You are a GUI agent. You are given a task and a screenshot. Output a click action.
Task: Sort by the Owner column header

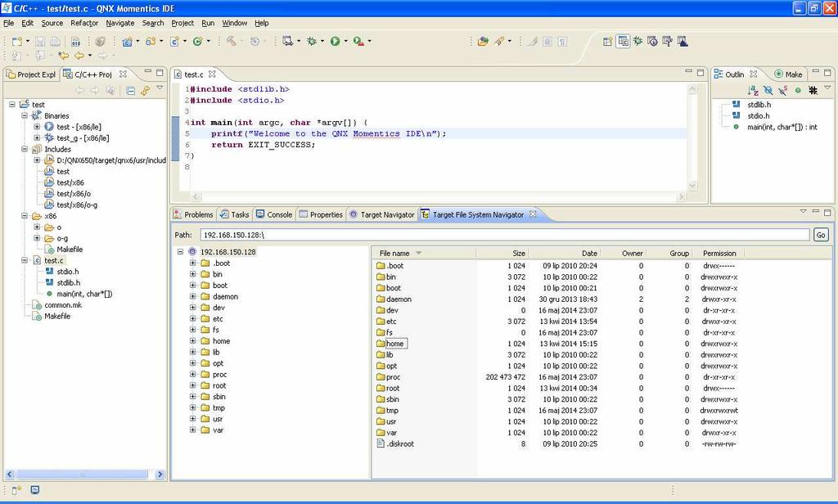tap(623, 253)
